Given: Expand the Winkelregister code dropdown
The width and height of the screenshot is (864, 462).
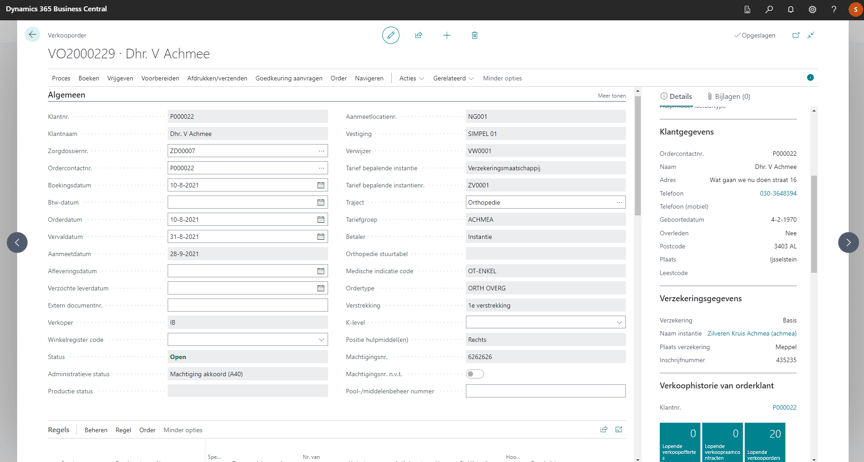Looking at the screenshot, I should click(x=321, y=340).
